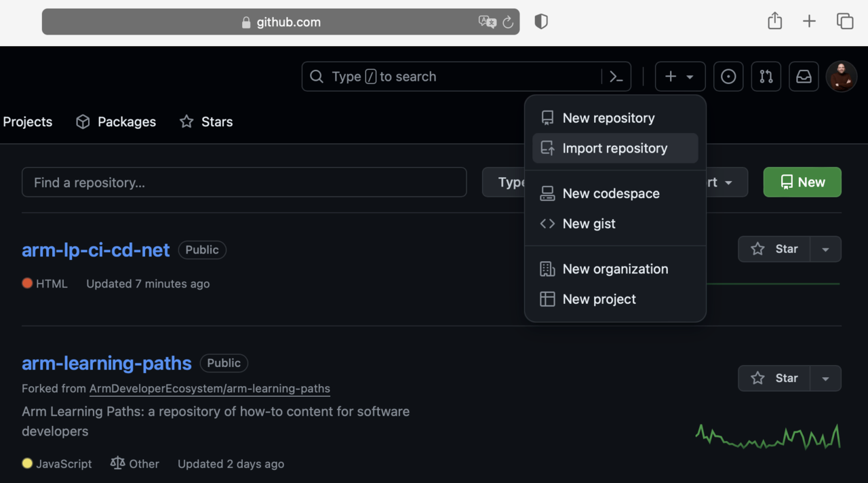The height and width of the screenshot is (483, 868).
Task: Select Import repository from menu
Action: pyautogui.click(x=614, y=149)
